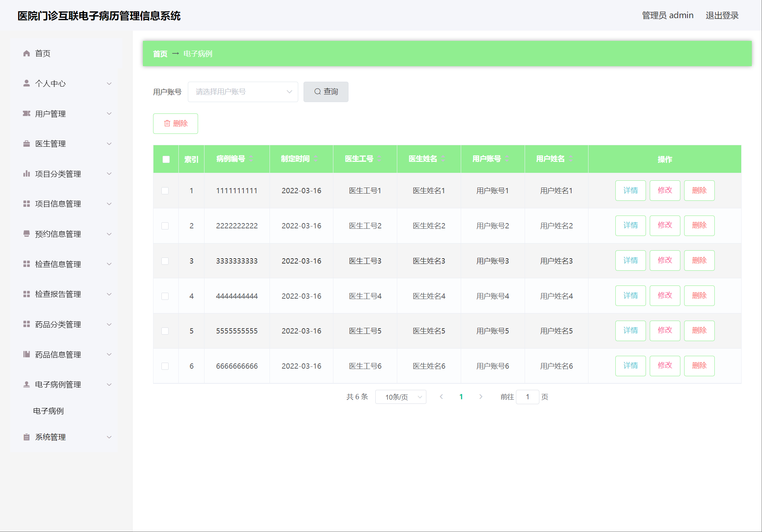Screen dimensions: 762x532
Task: Click 修改 button for row 2
Action: [664, 226]
